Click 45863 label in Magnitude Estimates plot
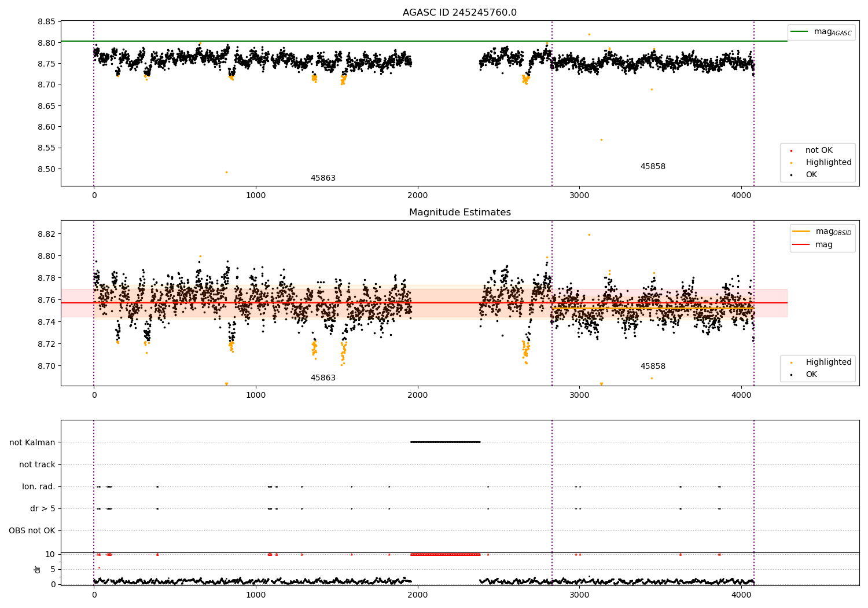Viewport: 868px width, 608px height. click(323, 378)
